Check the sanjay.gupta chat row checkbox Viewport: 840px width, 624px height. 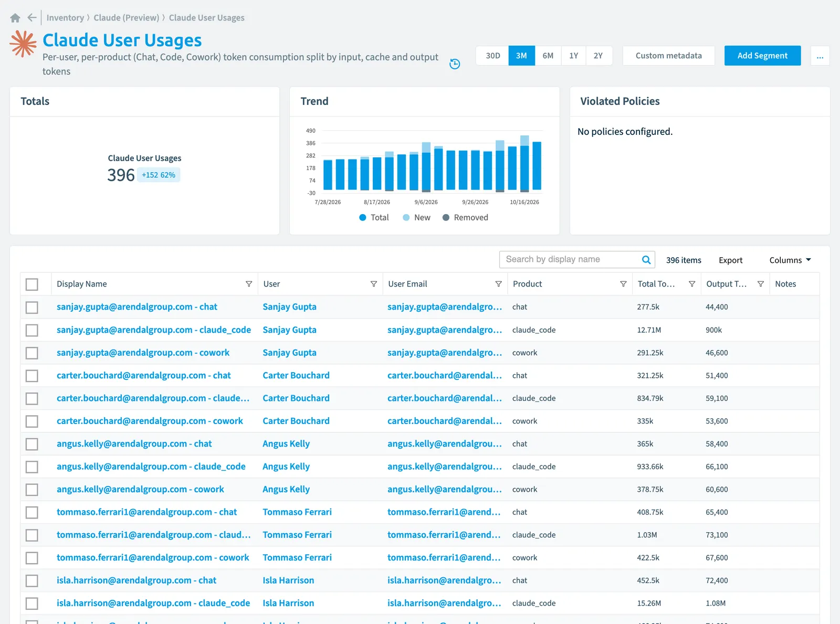tap(32, 308)
